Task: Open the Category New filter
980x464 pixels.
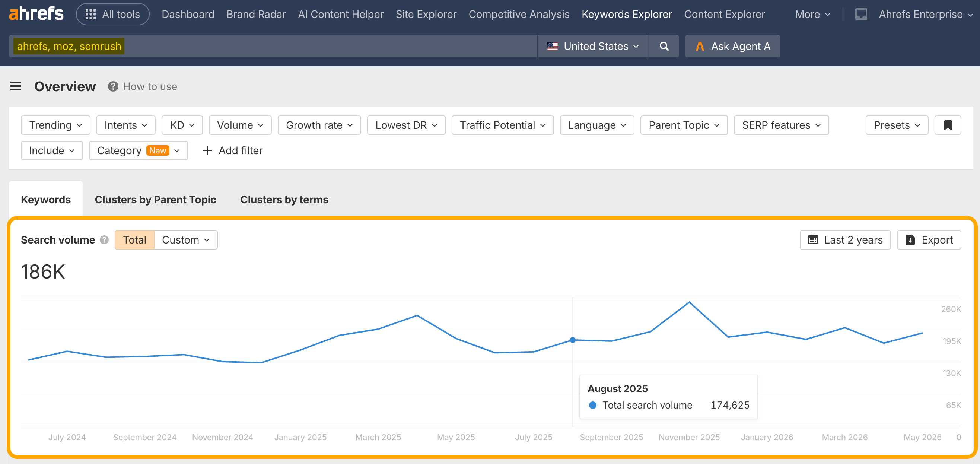Action: tap(139, 150)
